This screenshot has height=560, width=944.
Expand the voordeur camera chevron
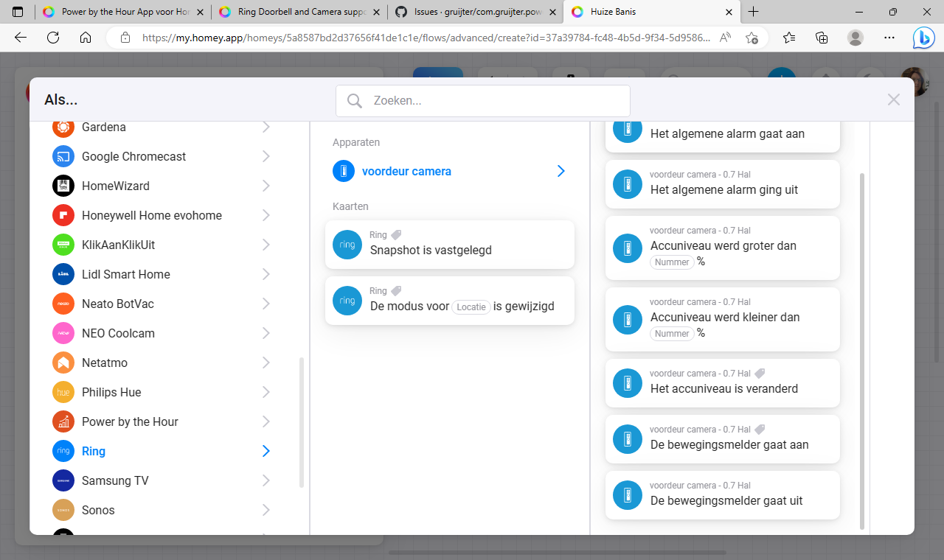pos(561,171)
